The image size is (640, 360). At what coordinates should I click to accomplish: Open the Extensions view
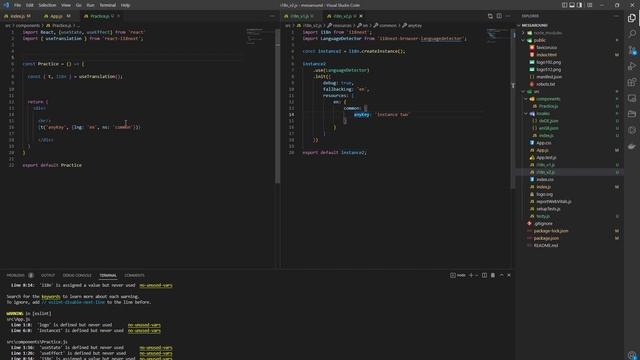click(x=632, y=82)
